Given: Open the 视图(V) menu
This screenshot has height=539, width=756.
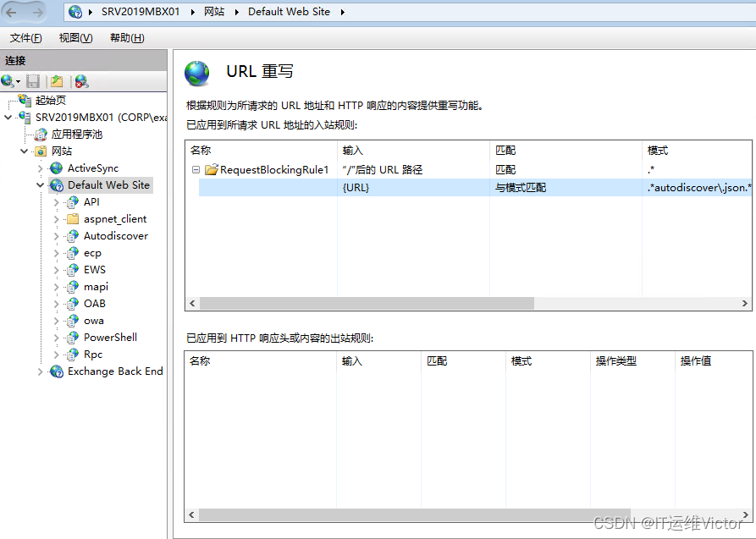Looking at the screenshot, I should point(75,37).
